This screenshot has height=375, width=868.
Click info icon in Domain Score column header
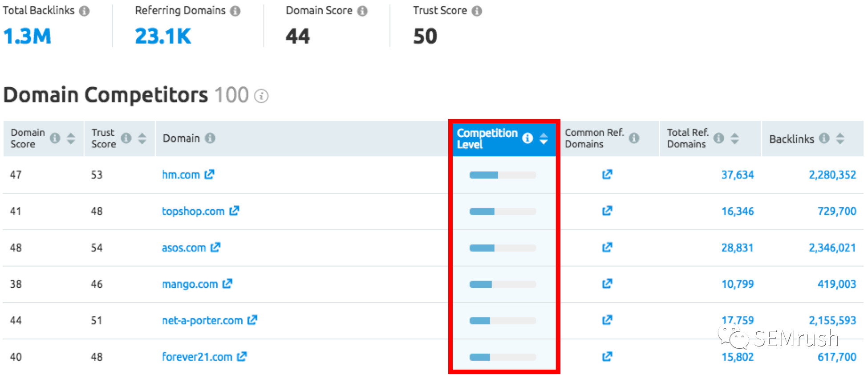coord(55,138)
